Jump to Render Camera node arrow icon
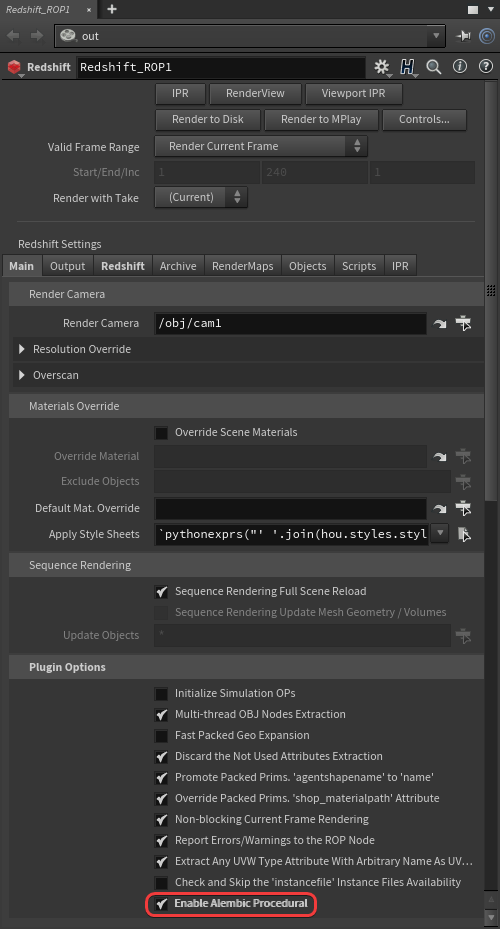500x929 pixels. (x=440, y=323)
